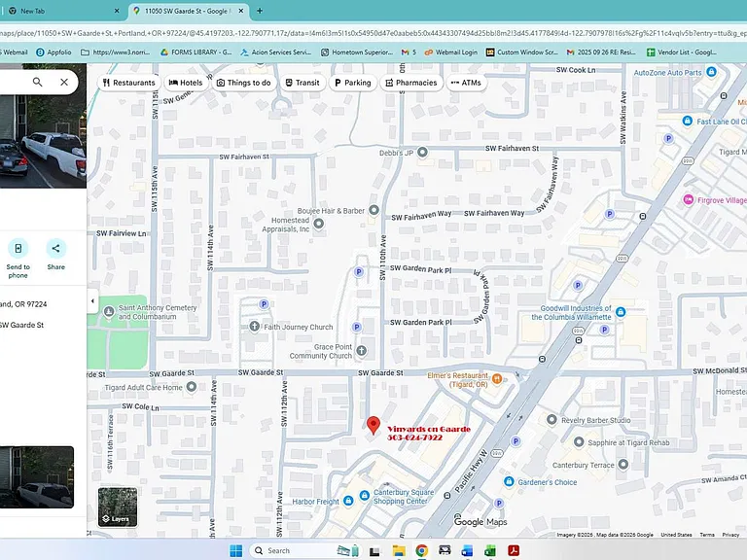The image size is (747, 560).
Task: Select the Transit chip
Action: [302, 83]
